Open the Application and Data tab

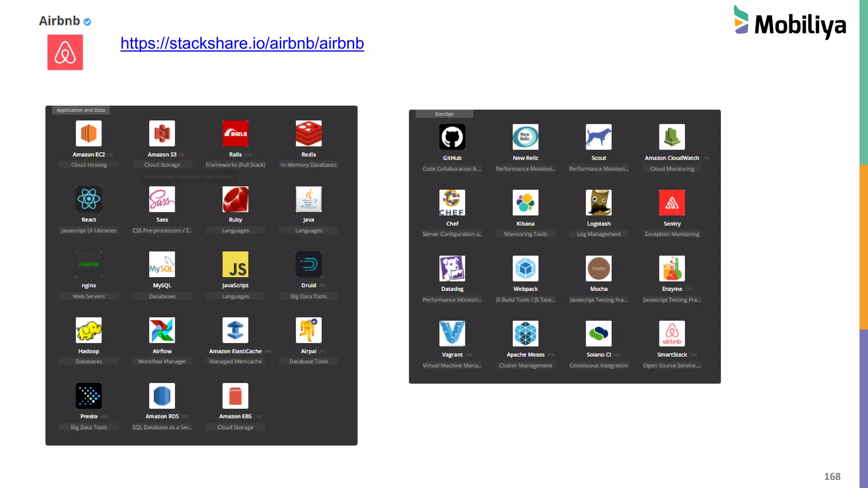coord(81,110)
